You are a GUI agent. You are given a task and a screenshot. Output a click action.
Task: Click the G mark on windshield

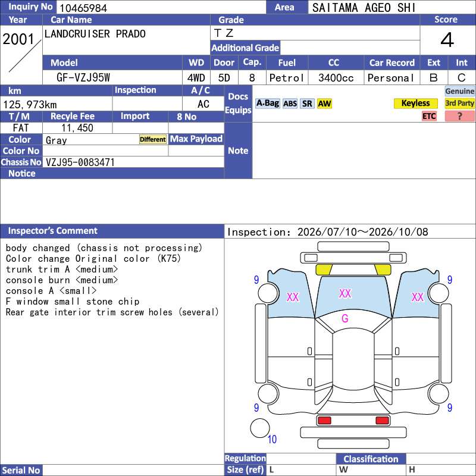(345, 318)
